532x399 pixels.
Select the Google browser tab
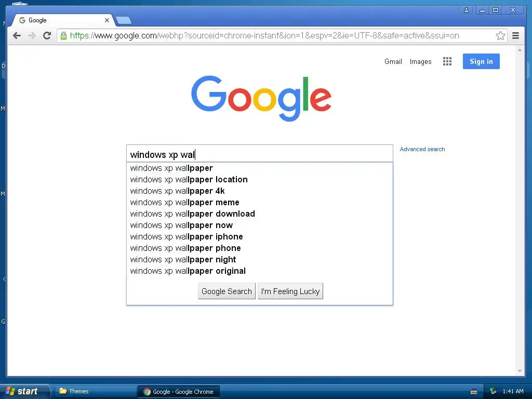click(x=63, y=20)
